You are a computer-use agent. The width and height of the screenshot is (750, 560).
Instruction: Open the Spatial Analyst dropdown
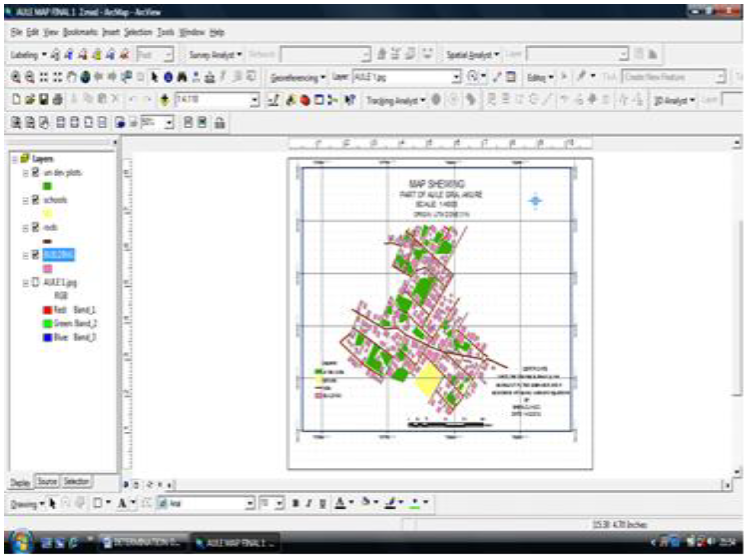(473, 54)
